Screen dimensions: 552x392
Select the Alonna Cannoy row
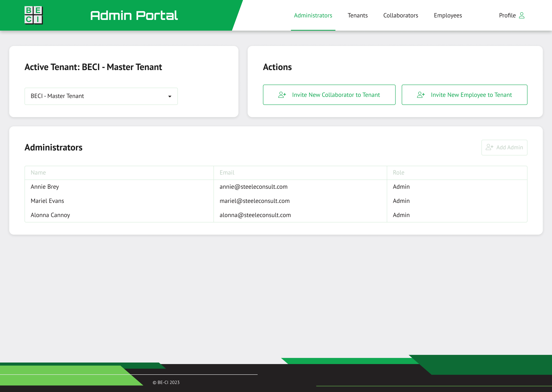pos(50,215)
